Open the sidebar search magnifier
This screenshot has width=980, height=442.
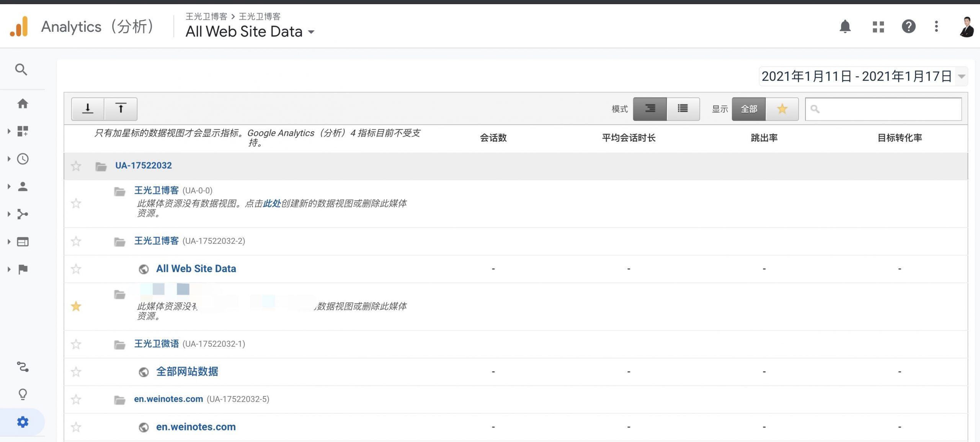(x=21, y=70)
